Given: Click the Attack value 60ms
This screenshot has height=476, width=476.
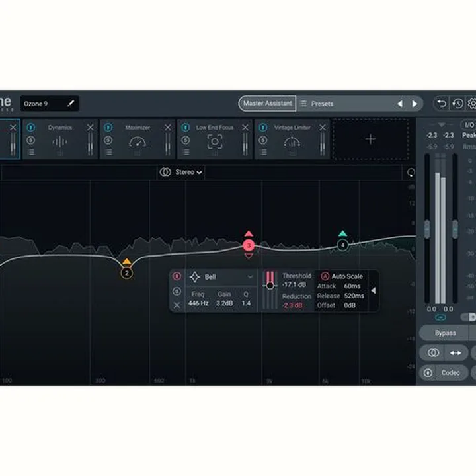Looking at the screenshot, I should coord(352,286).
